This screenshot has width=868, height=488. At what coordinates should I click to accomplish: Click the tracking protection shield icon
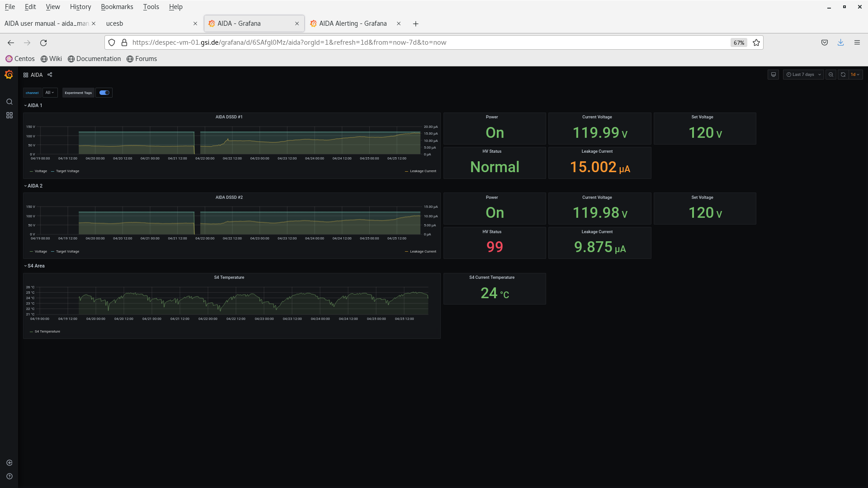(112, 42)
